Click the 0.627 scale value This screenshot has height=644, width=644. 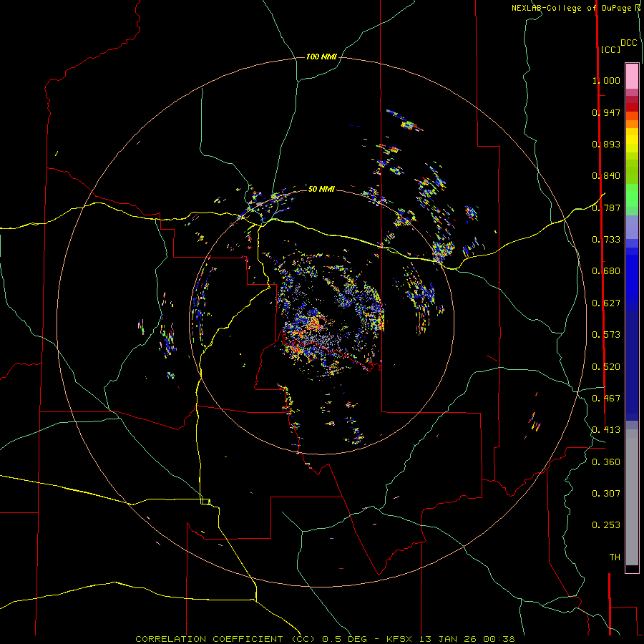[x=606, y=303]
